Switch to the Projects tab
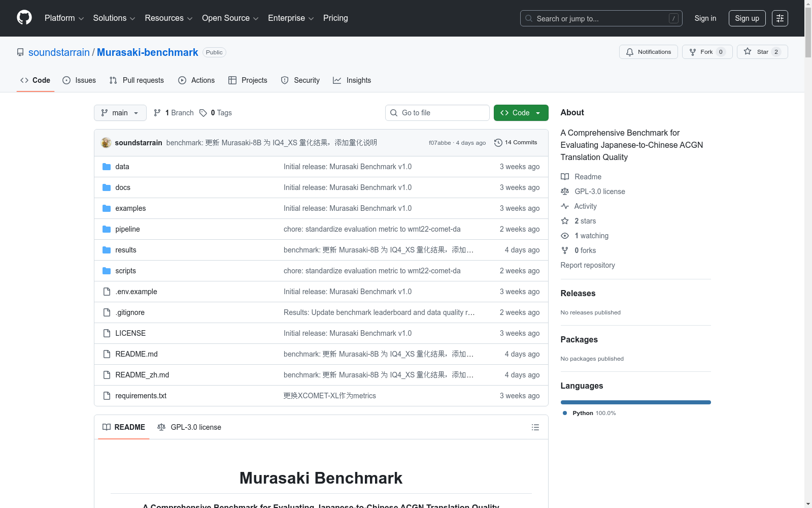Viewport: 812px width, 508px height. click(248, 80)
